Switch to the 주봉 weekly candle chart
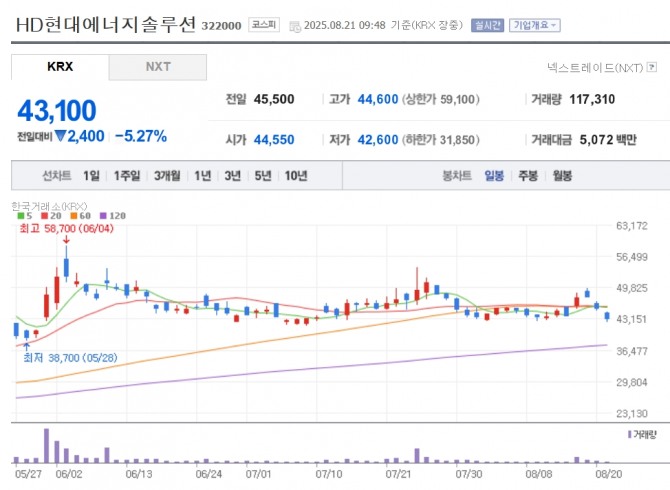 528,176
